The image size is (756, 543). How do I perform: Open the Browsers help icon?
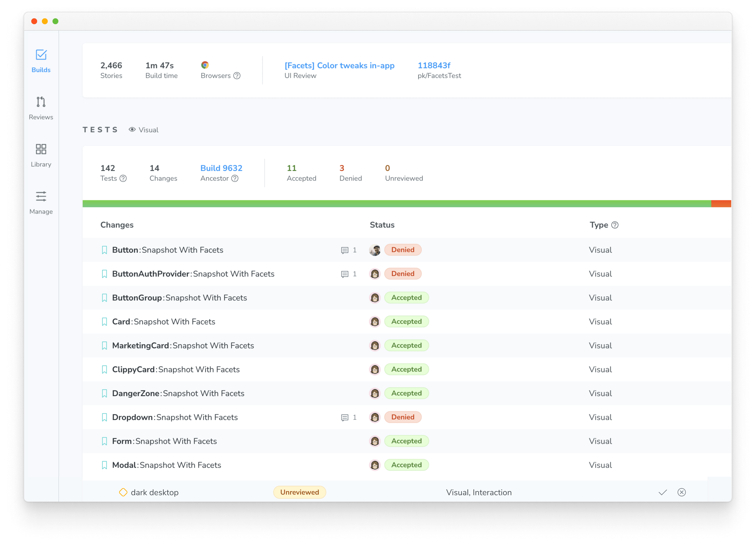click(237, 76)
